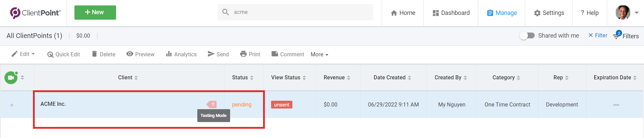Click the $0.00 revenue cell

pos(331,105)
